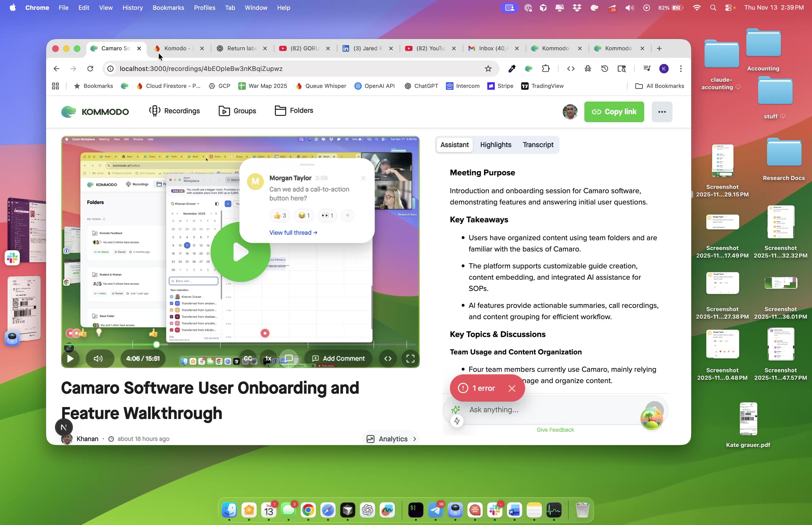812x525 pixels.
Task: Click the chapter marker before the 4:06 playhead
Action: 132,345
